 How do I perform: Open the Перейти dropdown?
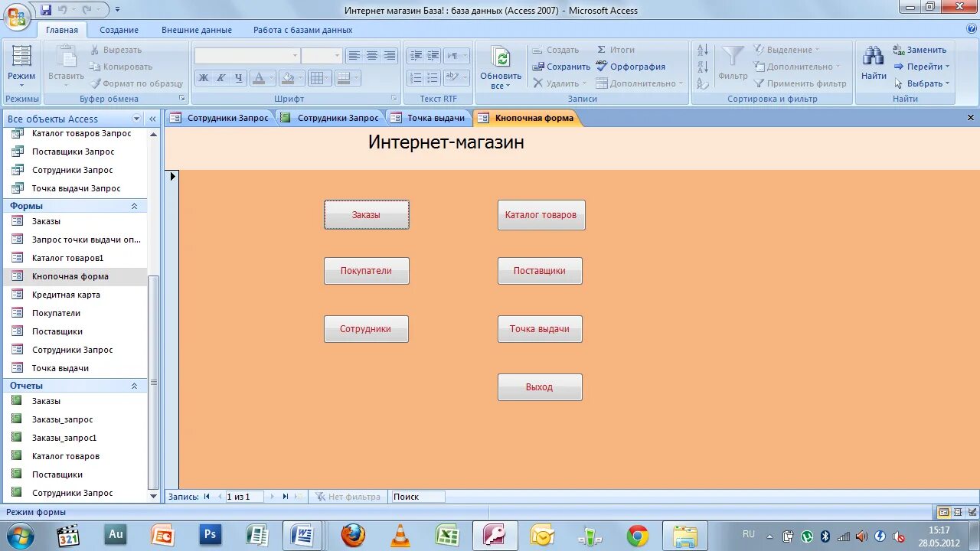click(922, 67)
